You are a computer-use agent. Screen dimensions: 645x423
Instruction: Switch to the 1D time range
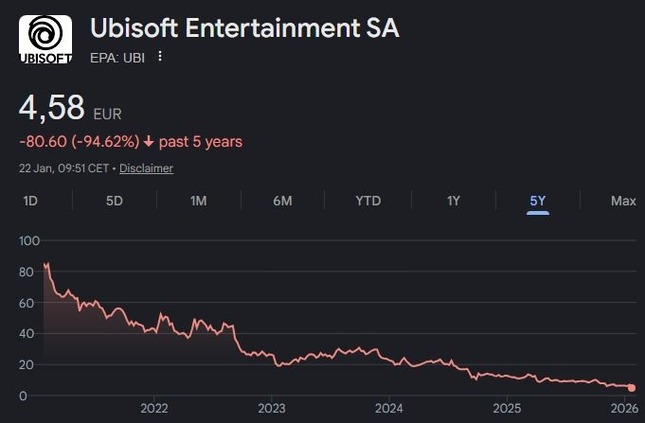[x=30, y=201]
